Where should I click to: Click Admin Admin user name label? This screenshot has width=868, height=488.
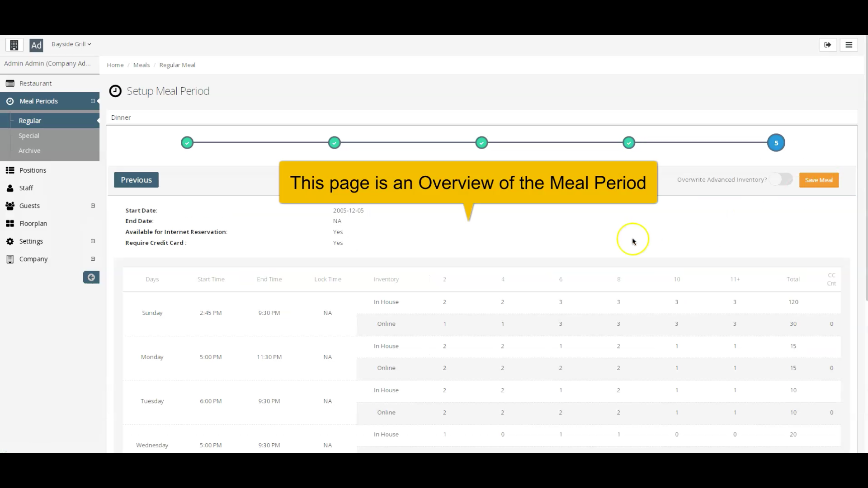(47, 63)
